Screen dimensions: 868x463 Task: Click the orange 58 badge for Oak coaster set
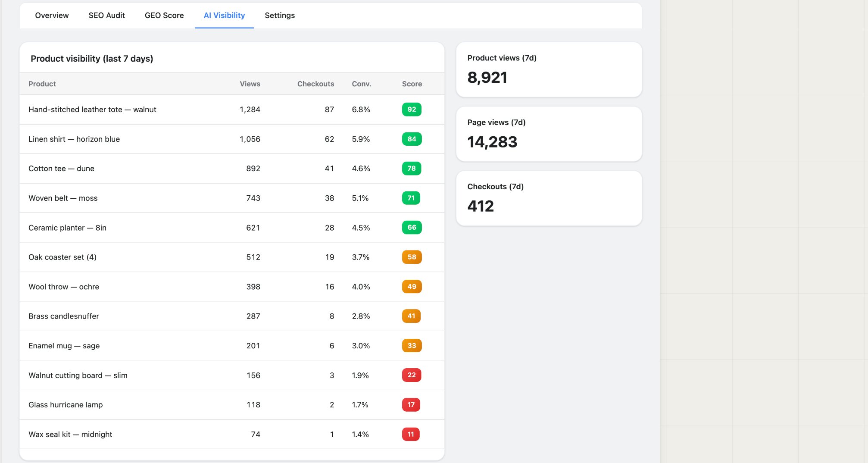click(x=412, y=257)
